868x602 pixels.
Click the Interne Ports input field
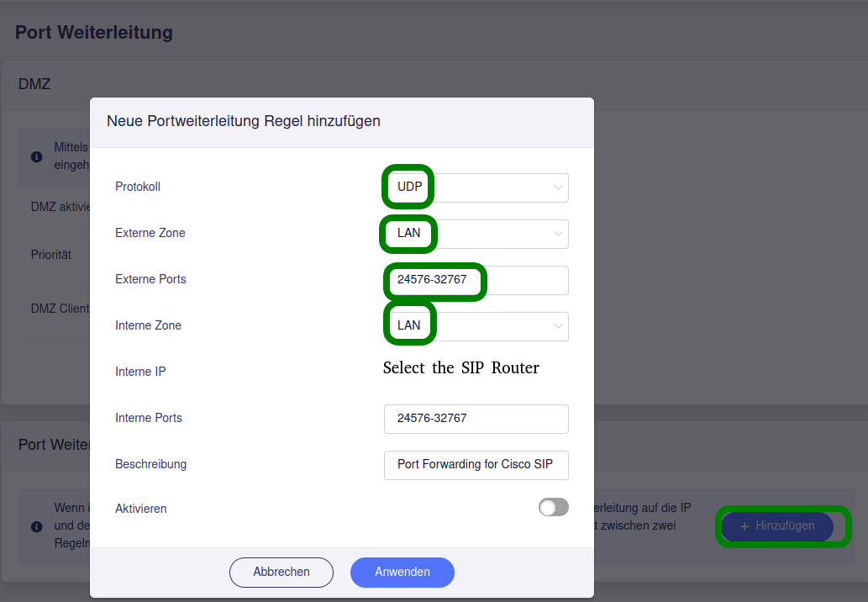point(476,419)
